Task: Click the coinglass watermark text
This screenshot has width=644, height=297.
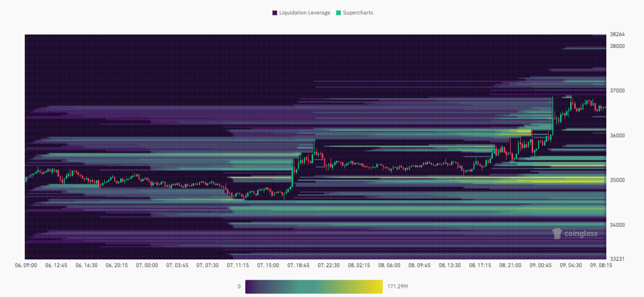Action: (581, 234)
